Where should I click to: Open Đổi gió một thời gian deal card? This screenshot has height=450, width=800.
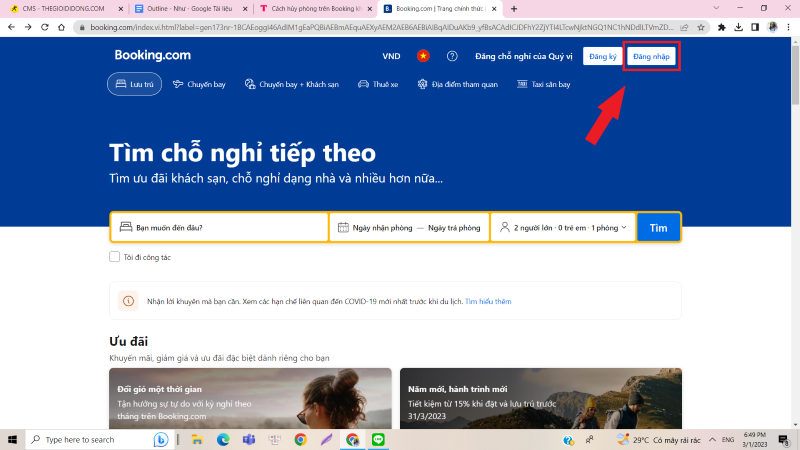pos(250,398)
